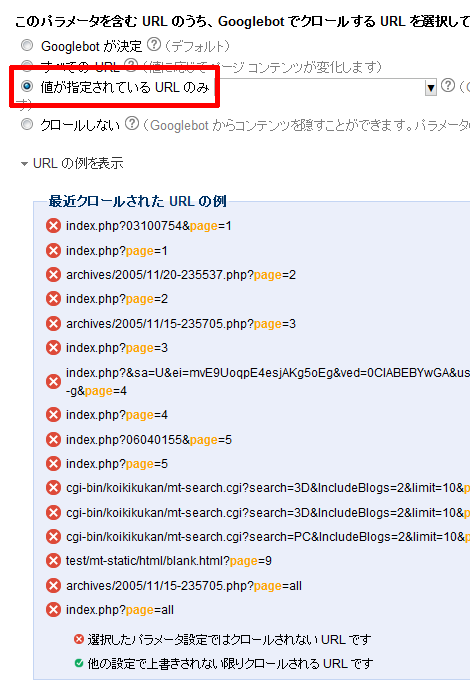Click red X beside index.php?&sa=U&ei= row
470x696 pixels.
click(x=53, y=382)
